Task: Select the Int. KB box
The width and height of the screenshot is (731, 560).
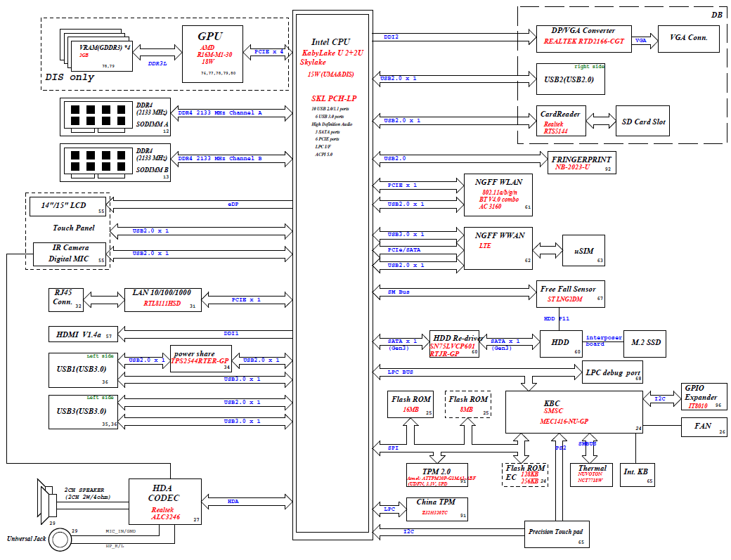Action: pyautogui.click(x=638, y=475)
